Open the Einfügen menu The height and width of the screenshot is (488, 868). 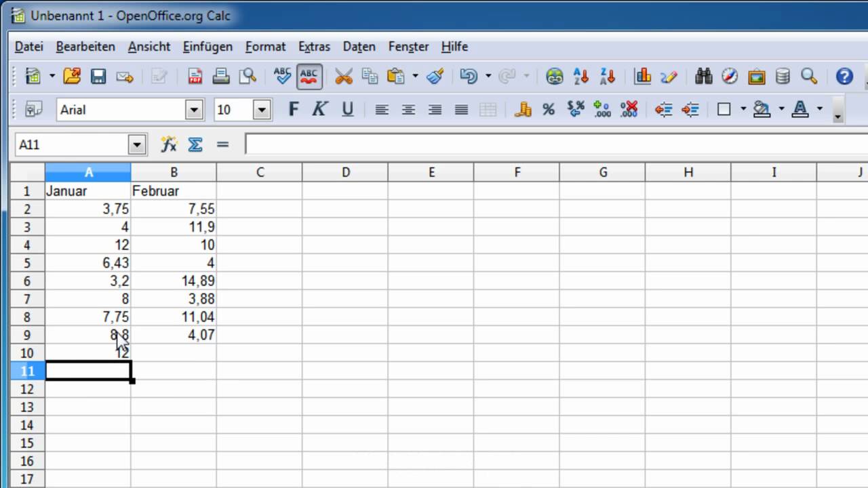pyautogui.click(x=208, y=47)
